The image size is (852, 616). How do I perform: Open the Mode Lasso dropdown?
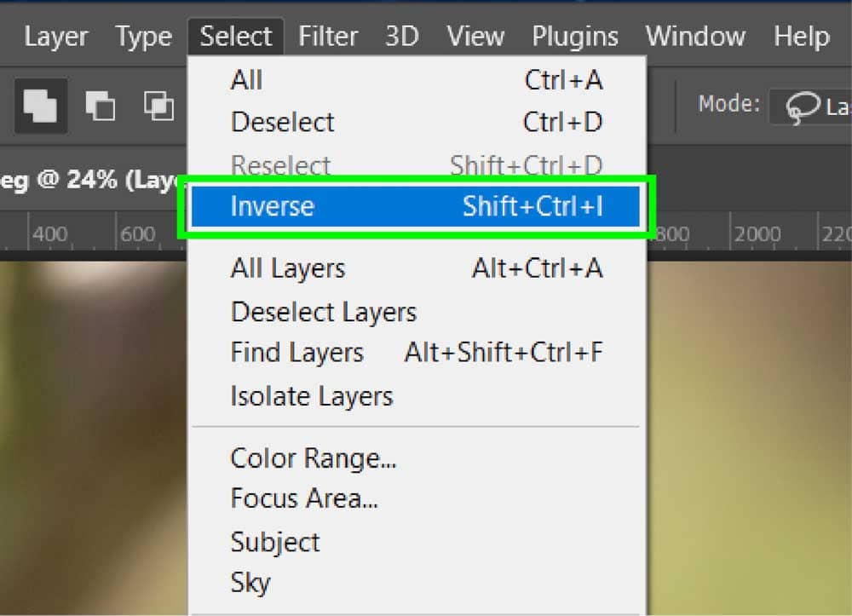click(809, 107)
